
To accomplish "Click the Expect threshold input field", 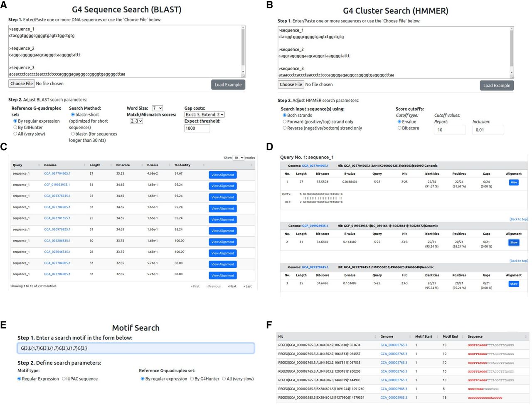I will (197, 128).
